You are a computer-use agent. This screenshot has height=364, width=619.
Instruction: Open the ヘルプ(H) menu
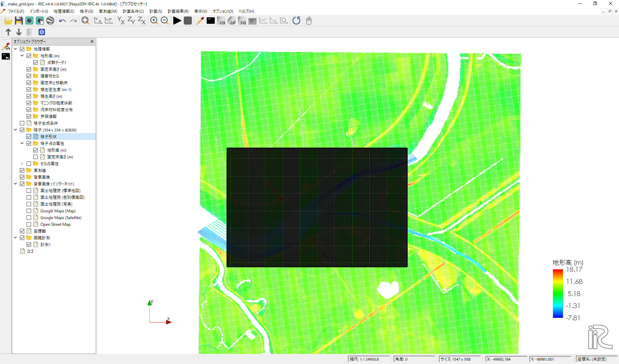[246, 11]
